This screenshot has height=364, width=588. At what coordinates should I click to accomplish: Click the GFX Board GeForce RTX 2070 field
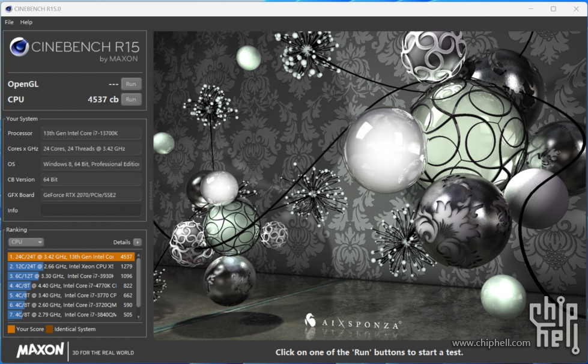click(91, 195)
